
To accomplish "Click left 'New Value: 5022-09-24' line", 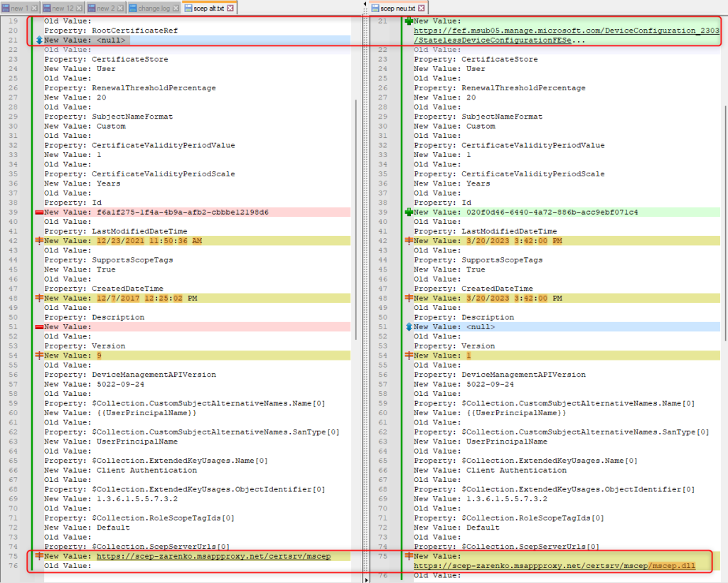I will pos(95,385).
